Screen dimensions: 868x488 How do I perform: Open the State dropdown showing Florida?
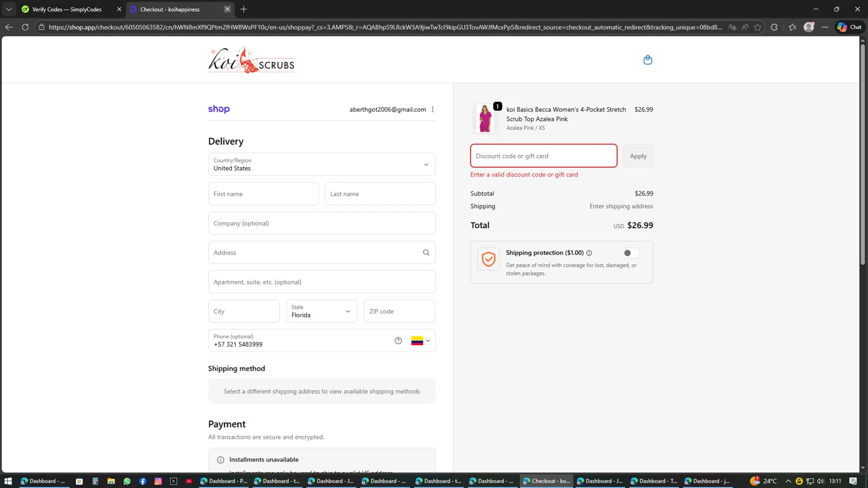point(322,311)
